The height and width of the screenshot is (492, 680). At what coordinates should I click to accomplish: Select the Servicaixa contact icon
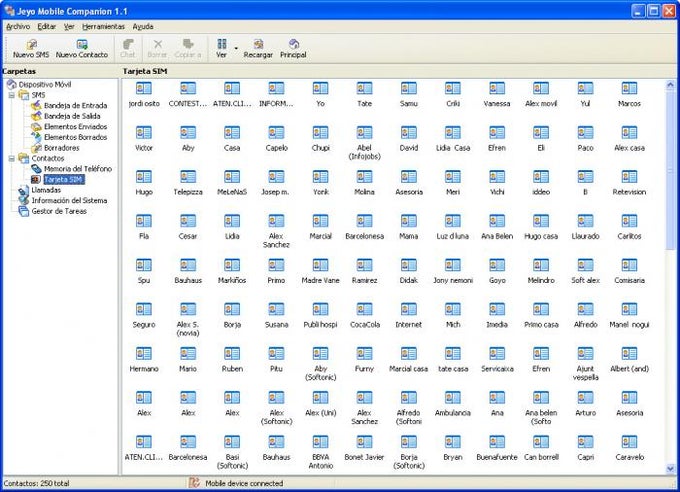[x=497, y=354]
